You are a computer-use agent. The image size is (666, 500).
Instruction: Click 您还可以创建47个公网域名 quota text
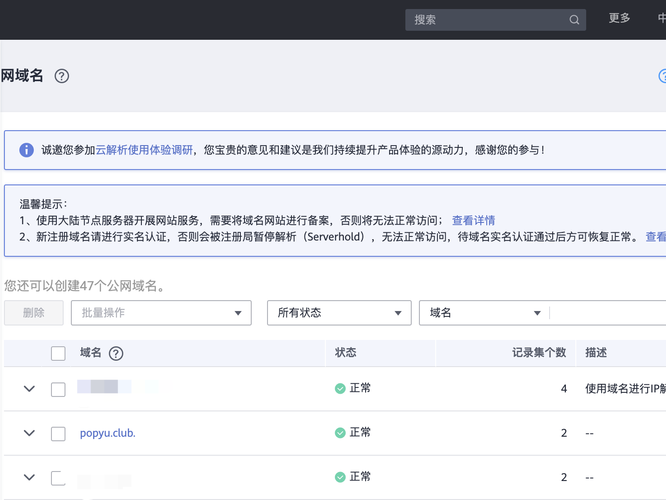(84, 286)
